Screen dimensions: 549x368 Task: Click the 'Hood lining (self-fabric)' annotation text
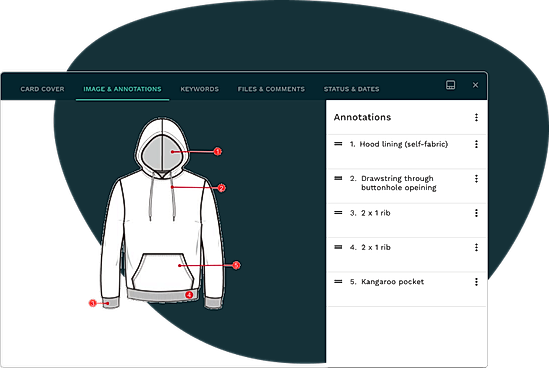[x=404, y=144]
